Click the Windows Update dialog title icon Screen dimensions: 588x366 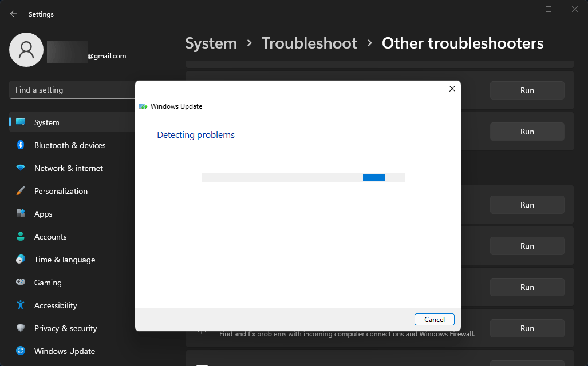(143, 106)
